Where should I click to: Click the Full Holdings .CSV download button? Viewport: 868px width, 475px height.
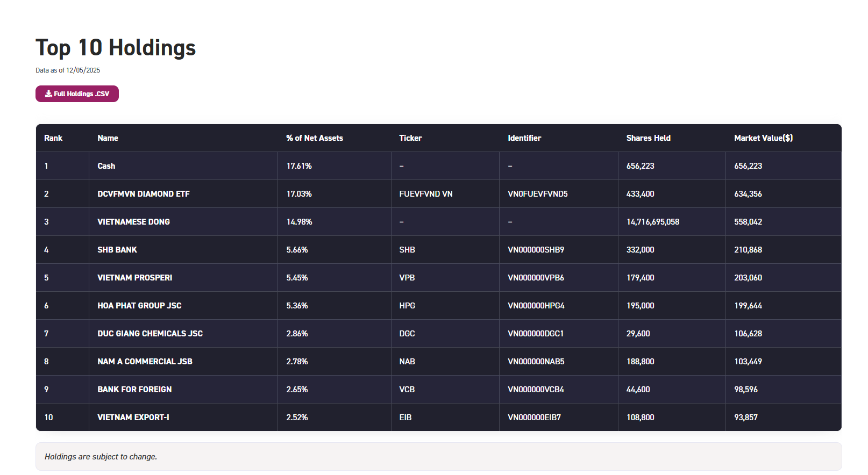[77, 94]
